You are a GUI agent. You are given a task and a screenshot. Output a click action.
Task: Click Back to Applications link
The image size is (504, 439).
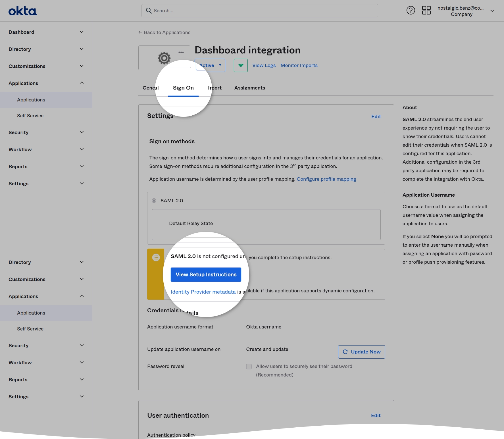[164, 32]
